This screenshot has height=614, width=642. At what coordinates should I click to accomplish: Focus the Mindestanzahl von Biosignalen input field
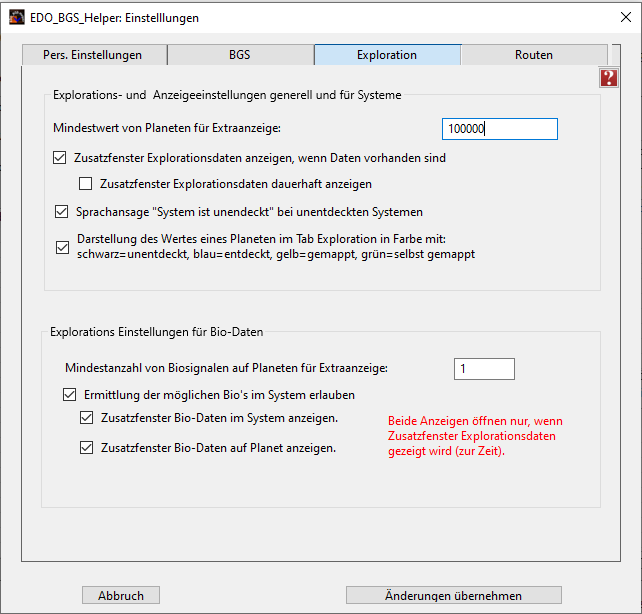pos(484,369)
